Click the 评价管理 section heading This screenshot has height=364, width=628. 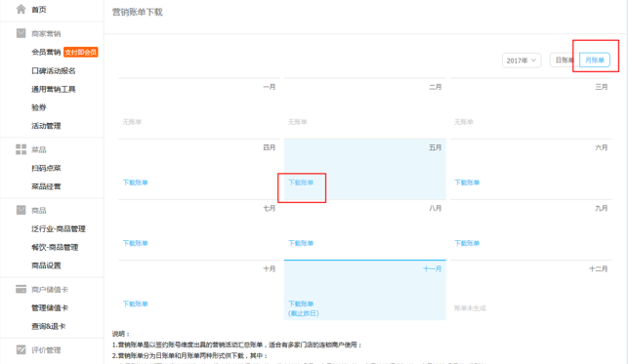(x=46, y=350)
